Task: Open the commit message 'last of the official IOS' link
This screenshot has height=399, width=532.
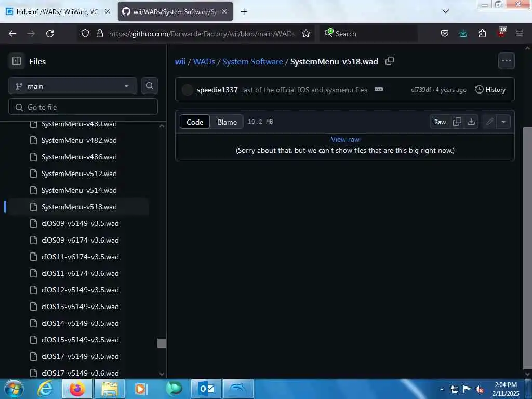Action: (x=304, y=90)
